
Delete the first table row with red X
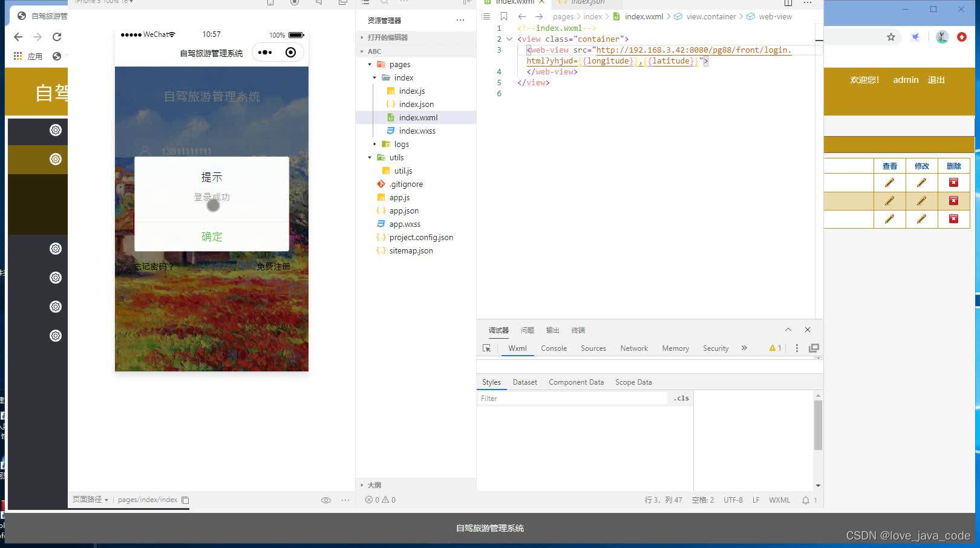click(x=953, y=183)
